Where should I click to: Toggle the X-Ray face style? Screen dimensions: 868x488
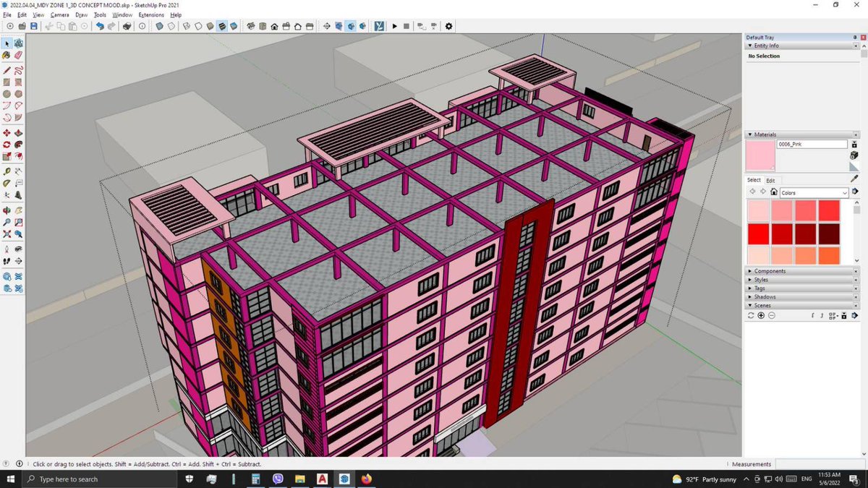159,26
